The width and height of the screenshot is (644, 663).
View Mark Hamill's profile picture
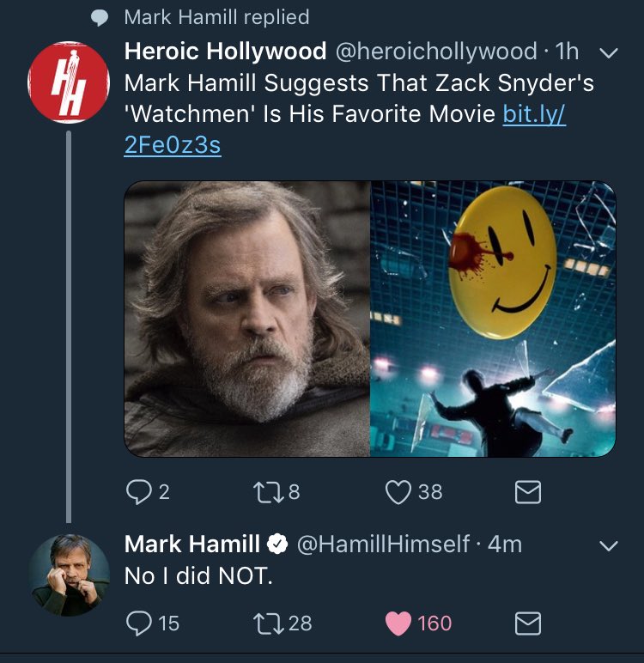pyautogui.click(x=69, y=575)
